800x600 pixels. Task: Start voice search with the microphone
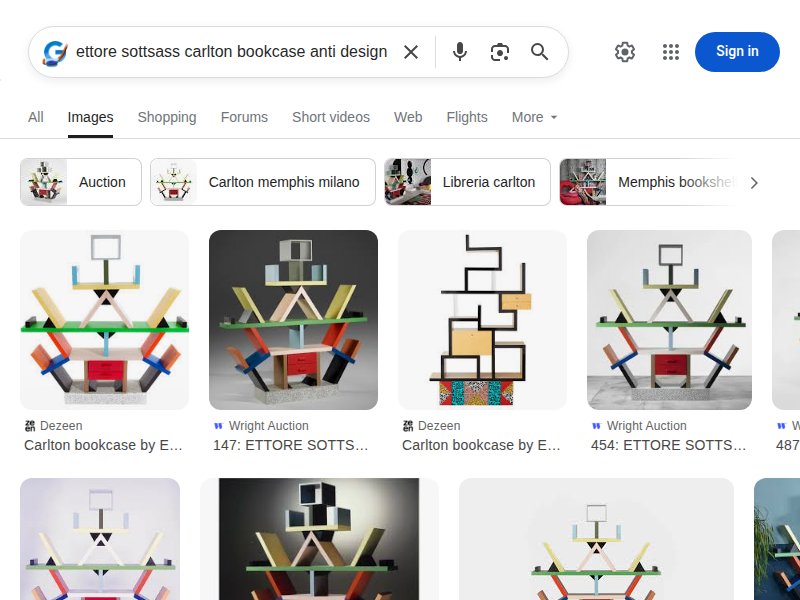point(459,52)
